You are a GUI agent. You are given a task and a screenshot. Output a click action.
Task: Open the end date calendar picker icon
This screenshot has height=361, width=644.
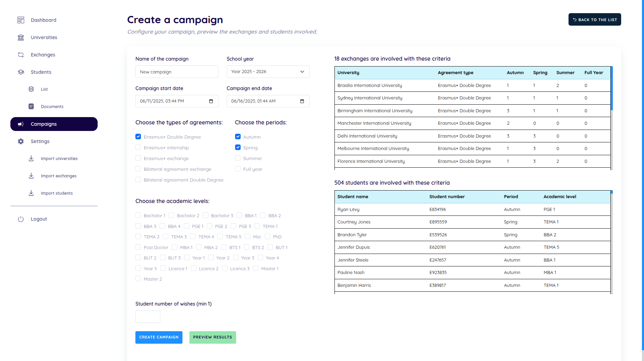coord(302,101)
